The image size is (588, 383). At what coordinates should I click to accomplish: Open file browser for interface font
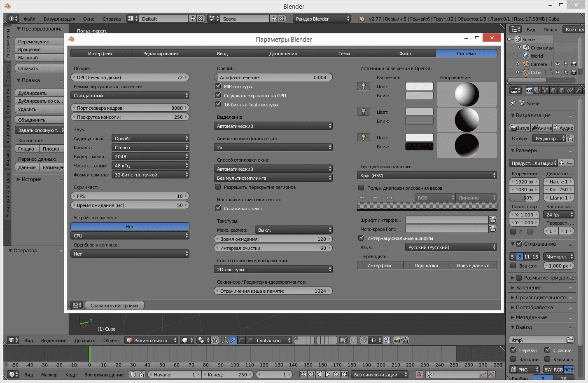point(492,220)
